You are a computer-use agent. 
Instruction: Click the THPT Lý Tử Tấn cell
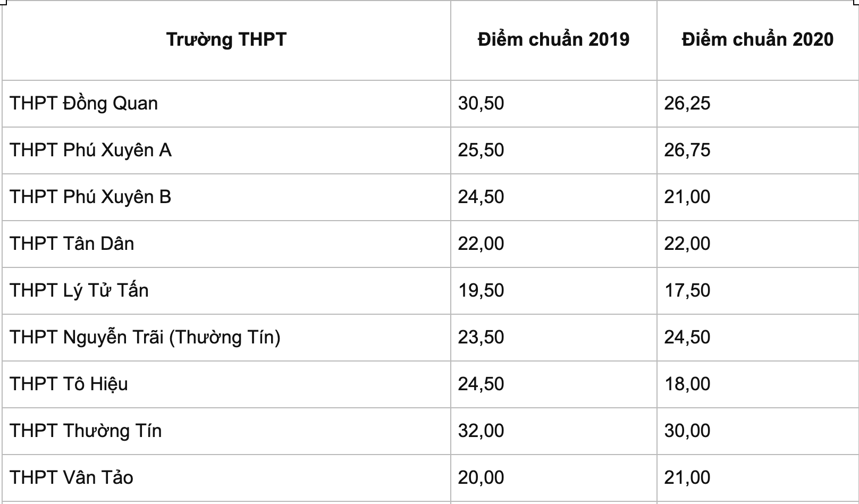[79, 290]
